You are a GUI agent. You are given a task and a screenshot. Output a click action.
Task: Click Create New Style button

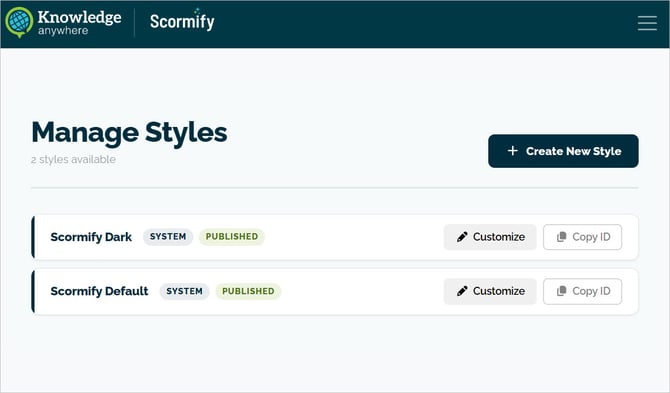tap(563, 151)
